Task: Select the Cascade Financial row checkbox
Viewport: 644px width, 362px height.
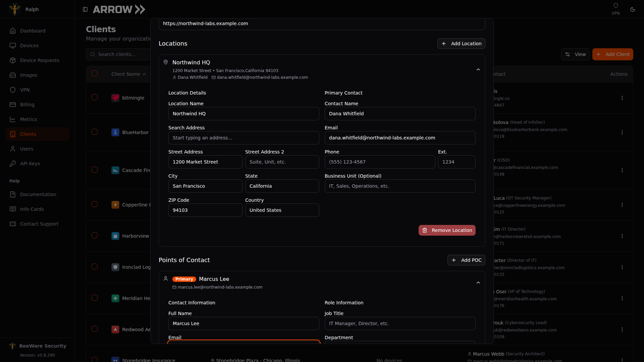Action: (x=95, y=170)
